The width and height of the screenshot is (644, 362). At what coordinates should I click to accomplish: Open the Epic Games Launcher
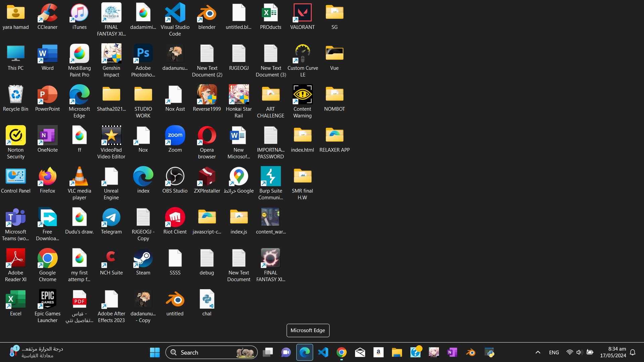[x=47, y=298]
